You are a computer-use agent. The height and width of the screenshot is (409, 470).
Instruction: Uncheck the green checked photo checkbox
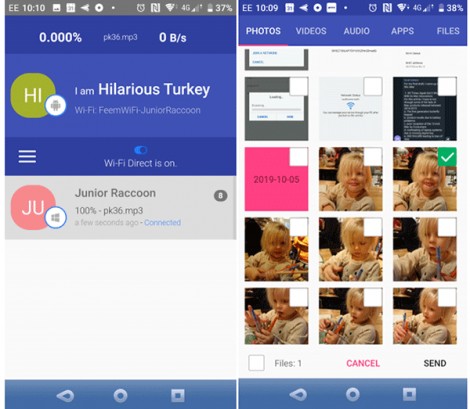click(x=447, y=157)
